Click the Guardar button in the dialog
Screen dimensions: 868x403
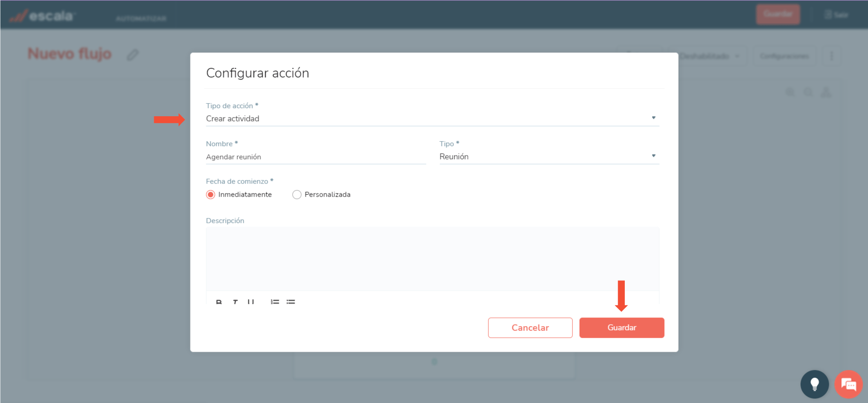622,327
